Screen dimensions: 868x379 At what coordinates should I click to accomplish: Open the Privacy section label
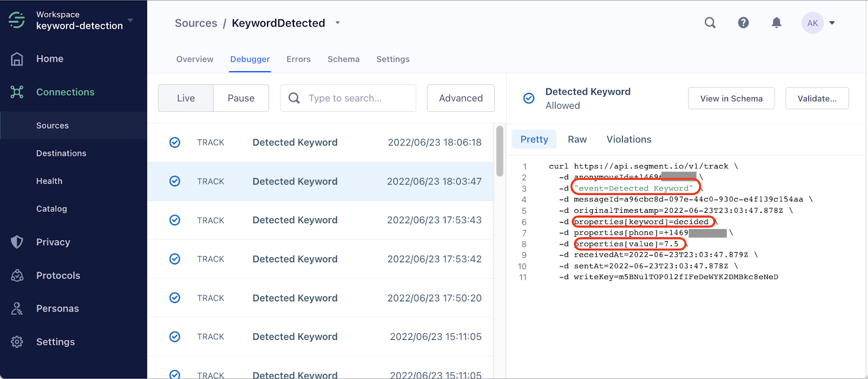coord(53,242)
